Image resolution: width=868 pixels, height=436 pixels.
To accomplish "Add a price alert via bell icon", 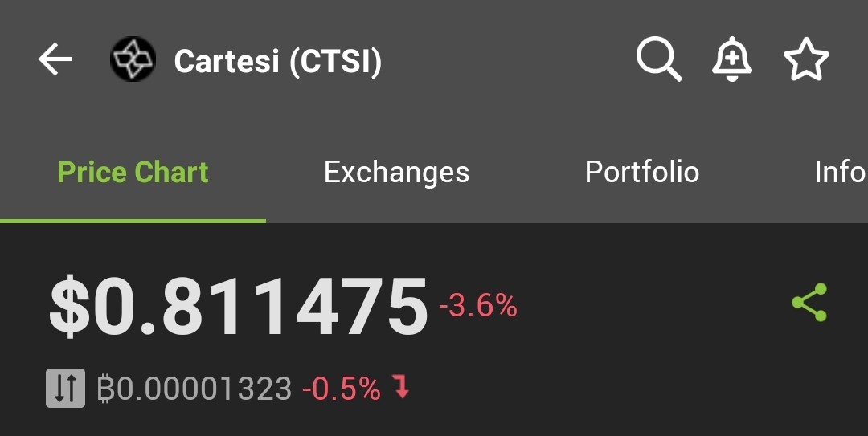I will pyautogui.click(x=732, y=59).
